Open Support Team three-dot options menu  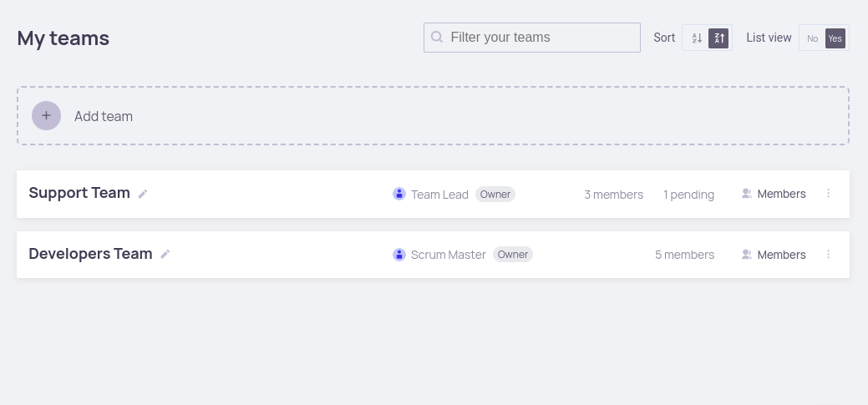coord(829,194)
